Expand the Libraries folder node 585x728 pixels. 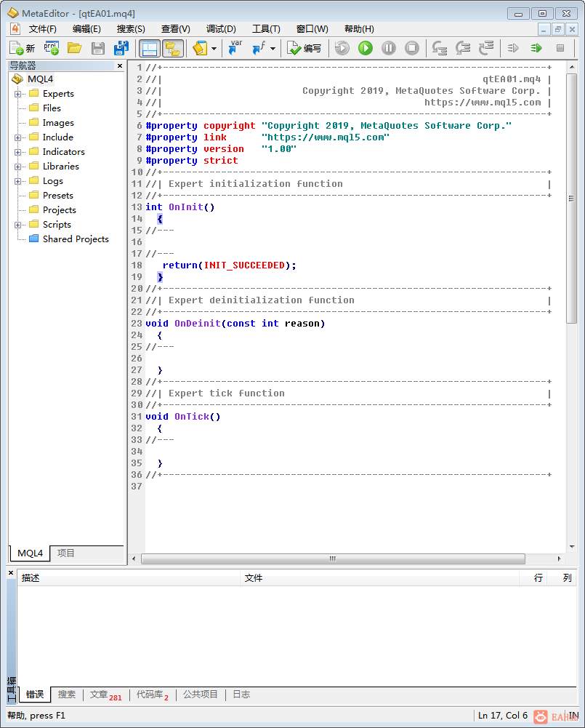point(17,167)
